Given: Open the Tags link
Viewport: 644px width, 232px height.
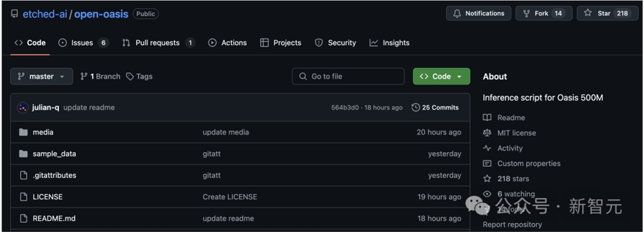Looking at the screenshot, I should 139,77.
